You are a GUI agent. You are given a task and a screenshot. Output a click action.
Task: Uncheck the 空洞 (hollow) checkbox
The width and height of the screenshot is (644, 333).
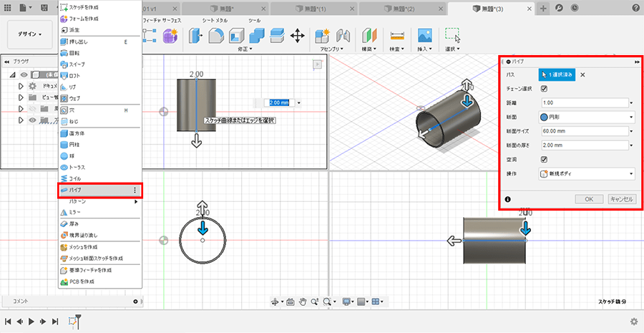tap(544, 159)
